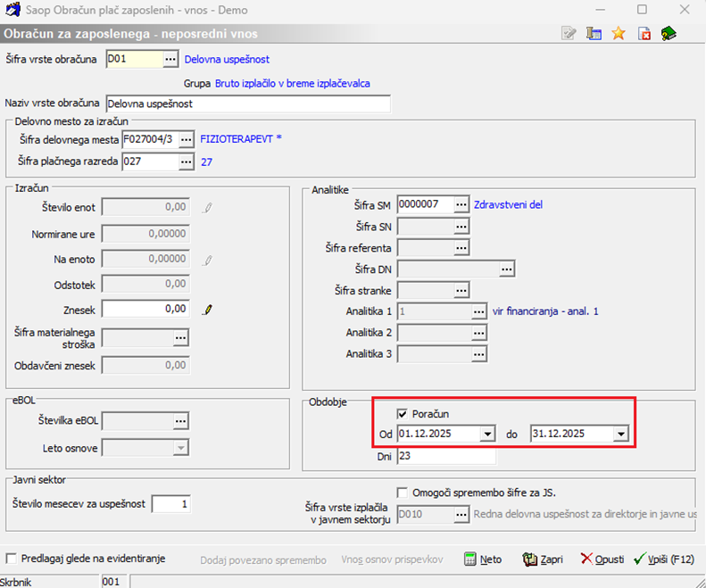Click the Vpiši (F12) button
Screen dimensions: 706x588
(x=664, y=559)
